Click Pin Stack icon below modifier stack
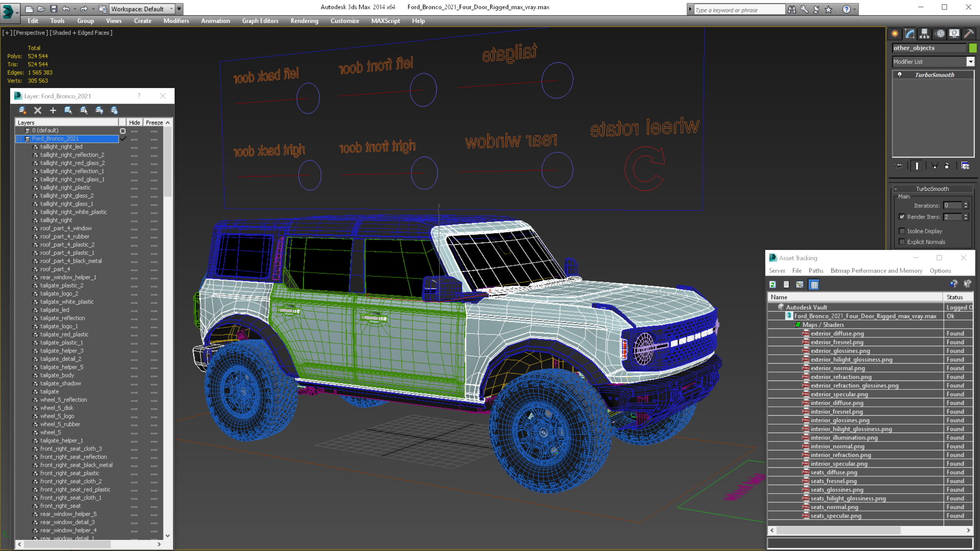This screenshot has width=980, height=551. click(x=899, y=166)
